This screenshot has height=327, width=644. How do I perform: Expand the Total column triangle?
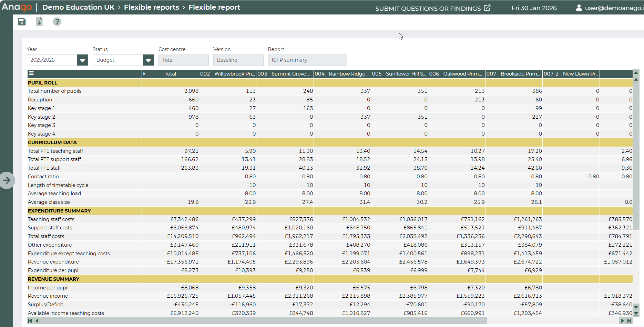pyautogui.click(x=144, y=74)
